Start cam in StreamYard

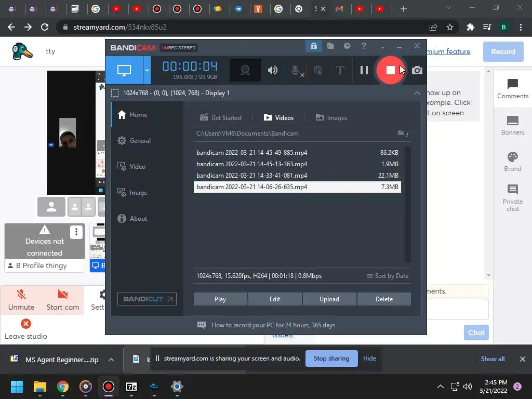63,300
